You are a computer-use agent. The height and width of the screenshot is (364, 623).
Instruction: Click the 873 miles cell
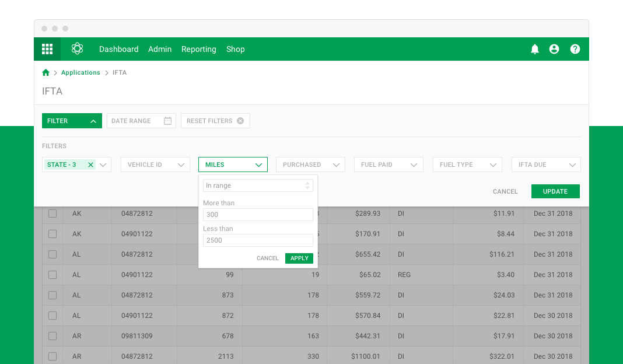(x=228, y=295)
